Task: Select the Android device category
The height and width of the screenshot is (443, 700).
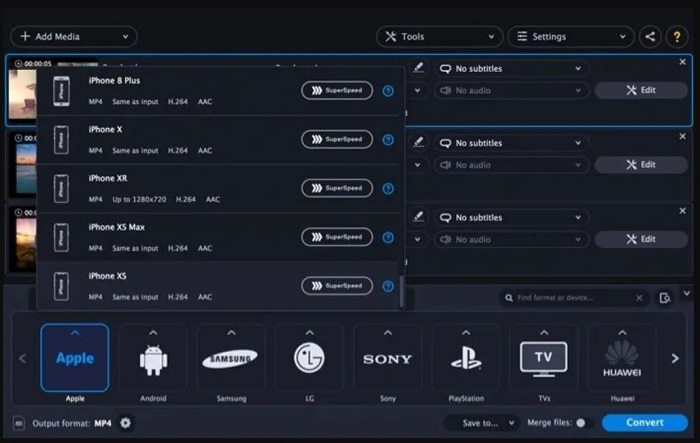Action: tap(153, 358)
